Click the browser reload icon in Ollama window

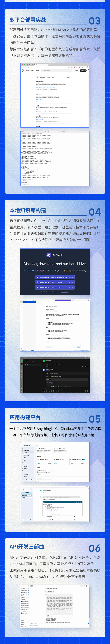[x=25, y=67]
